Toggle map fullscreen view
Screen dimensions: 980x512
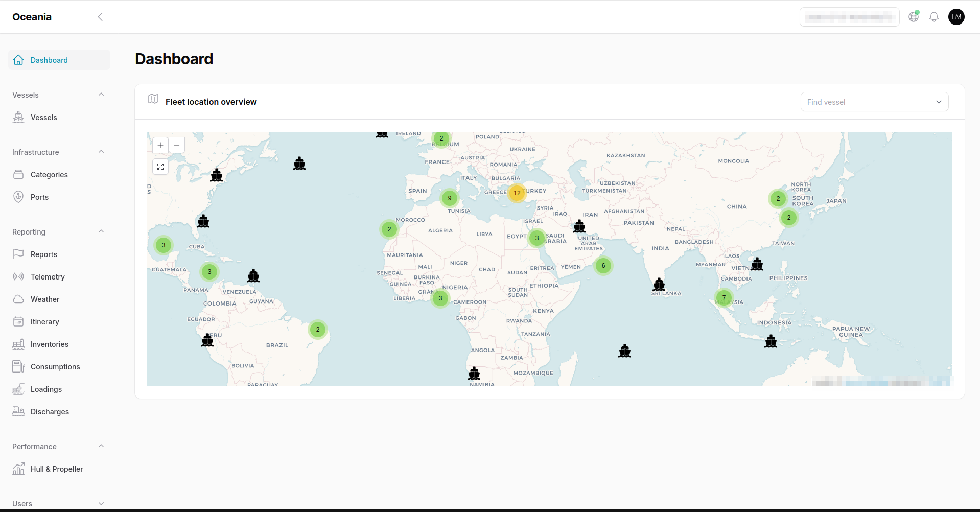(160, 167)
